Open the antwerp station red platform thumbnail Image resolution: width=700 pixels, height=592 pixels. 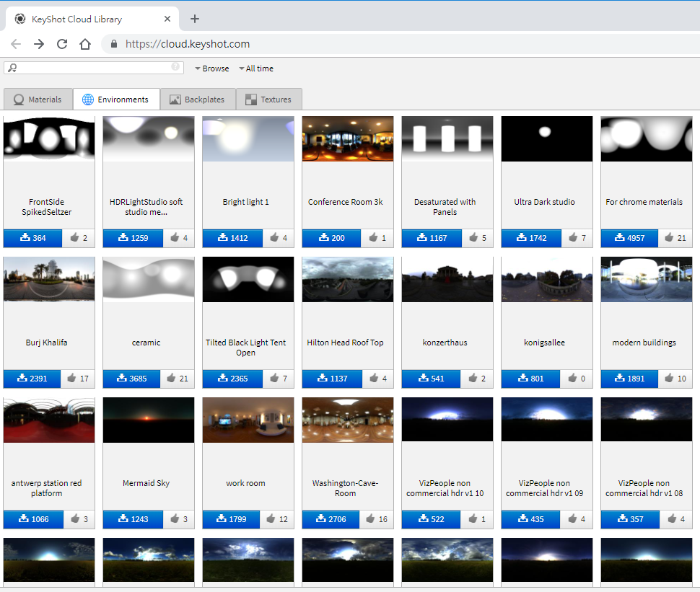coord(49,420)
